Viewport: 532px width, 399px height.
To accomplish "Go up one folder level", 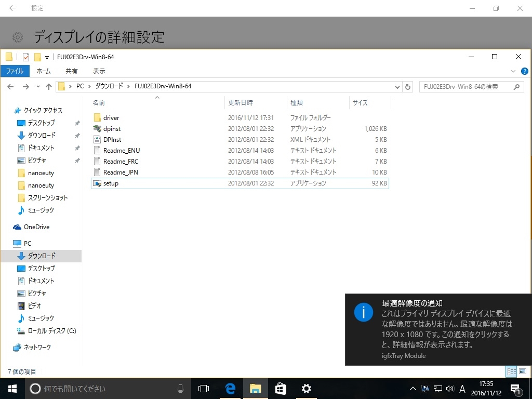I will [48, 87].
